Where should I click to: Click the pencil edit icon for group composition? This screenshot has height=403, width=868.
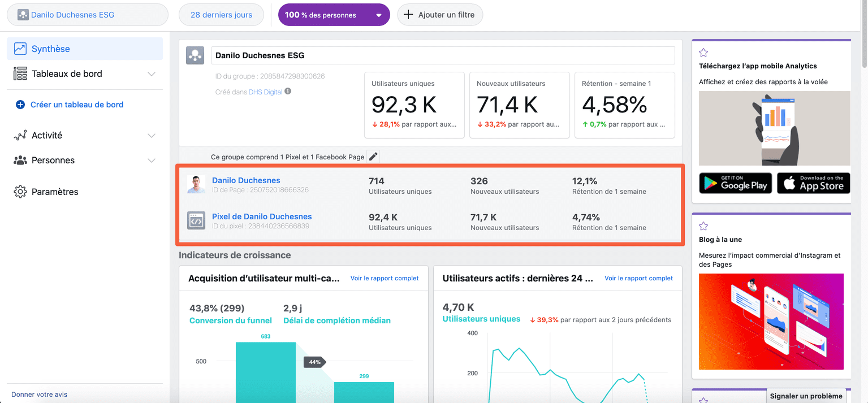click(373, 157)
